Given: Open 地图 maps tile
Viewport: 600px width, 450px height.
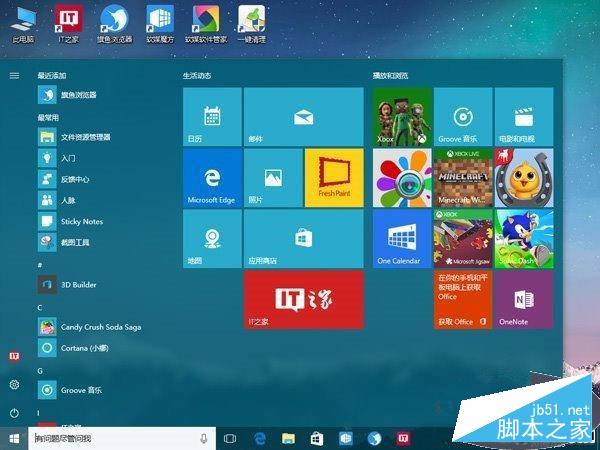Looking at the screenshot, I should [212, 239].
